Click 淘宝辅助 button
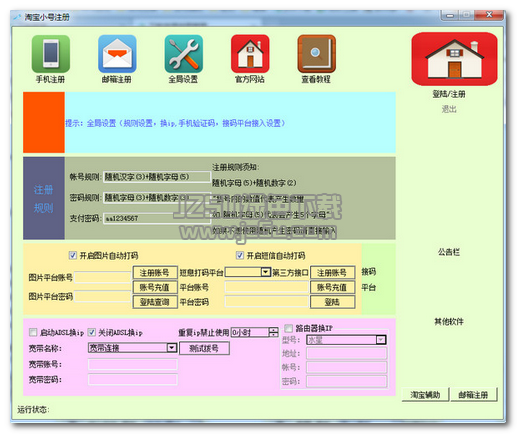Viewport: 517px width, 434px height. point(425,395)
